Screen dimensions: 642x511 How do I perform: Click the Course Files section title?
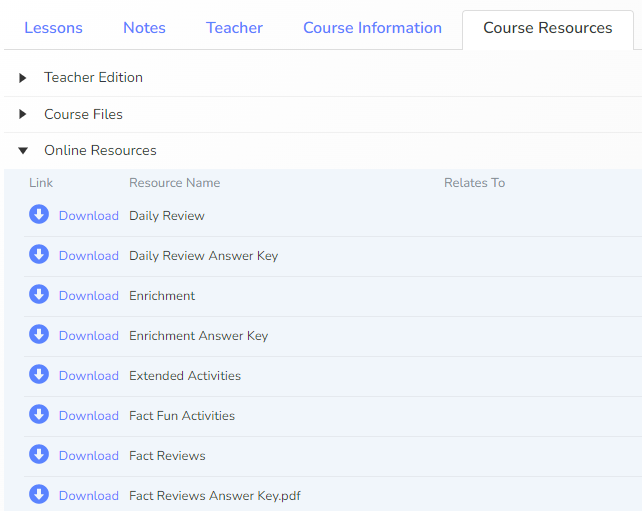pyautogui.click(x=84, y=114)
